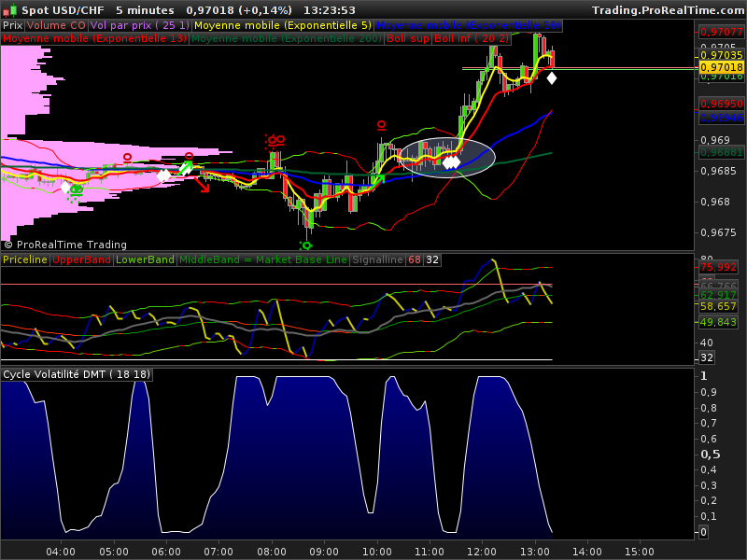Select Moyenne mobile (Exponentielle 200) label
The height and width of the screenshot is (560, 747).
click(x=287, y=38)
